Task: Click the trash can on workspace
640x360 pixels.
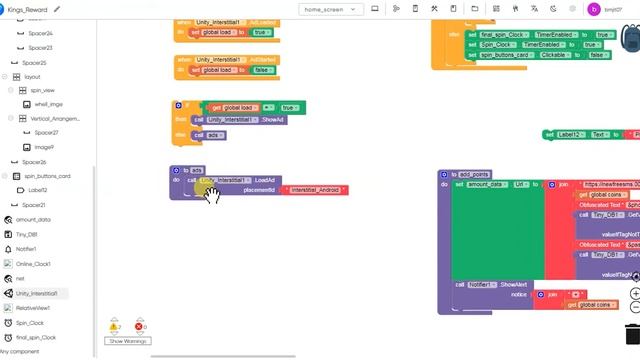Action: click(633, 334)
